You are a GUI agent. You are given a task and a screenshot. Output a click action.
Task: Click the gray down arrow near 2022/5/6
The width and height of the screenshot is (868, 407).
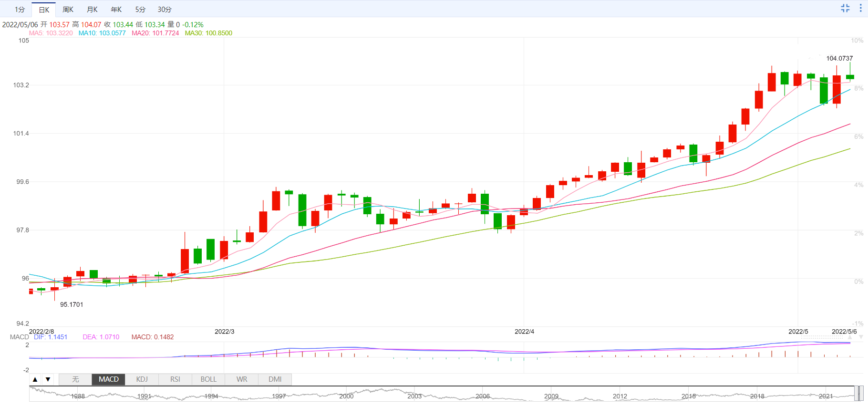click(861, 337)
